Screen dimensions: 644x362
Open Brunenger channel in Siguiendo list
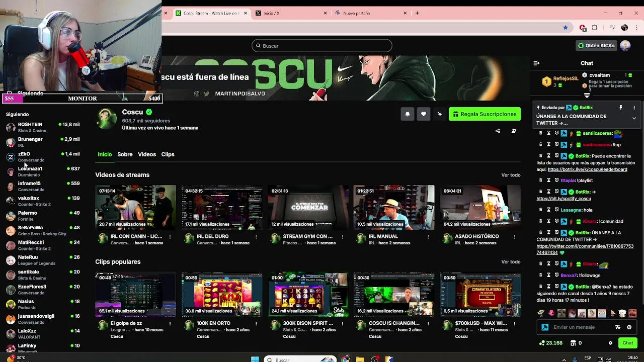click(x=42, y=142)
